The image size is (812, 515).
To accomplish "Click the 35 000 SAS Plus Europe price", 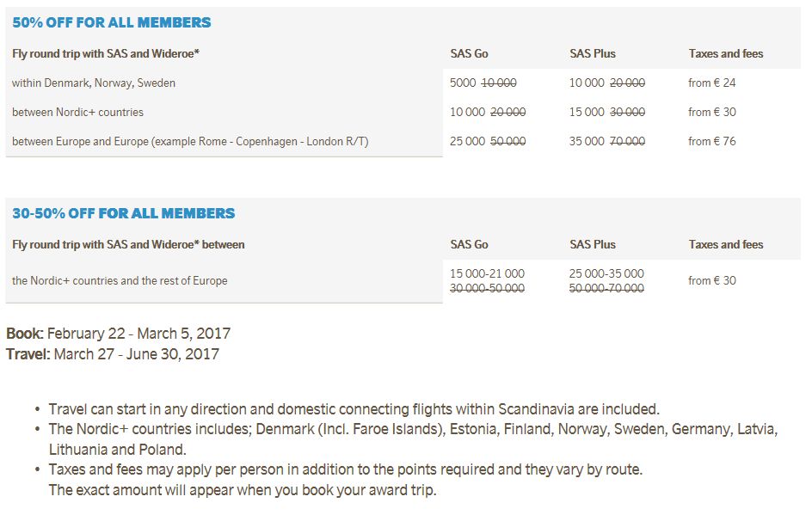I will click(587, 141).
